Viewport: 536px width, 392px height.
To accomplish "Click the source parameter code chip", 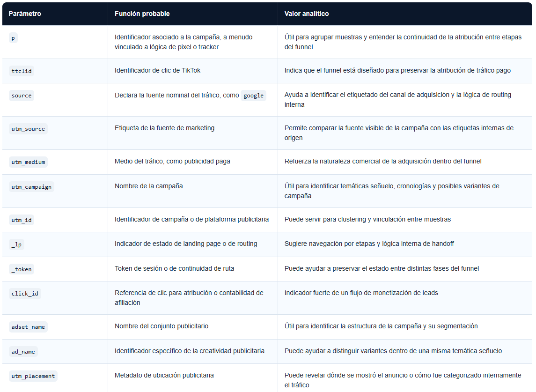I will point(22,96).
